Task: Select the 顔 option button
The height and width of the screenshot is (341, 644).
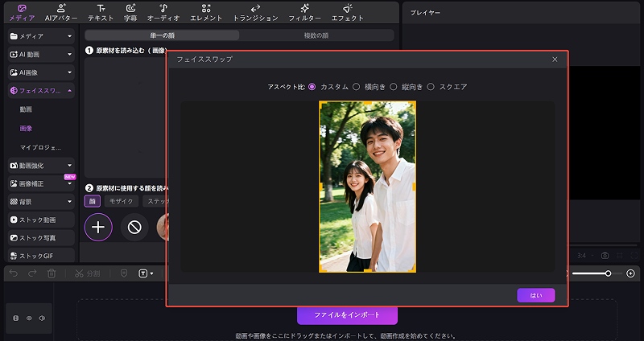Action: coord(92,201)
